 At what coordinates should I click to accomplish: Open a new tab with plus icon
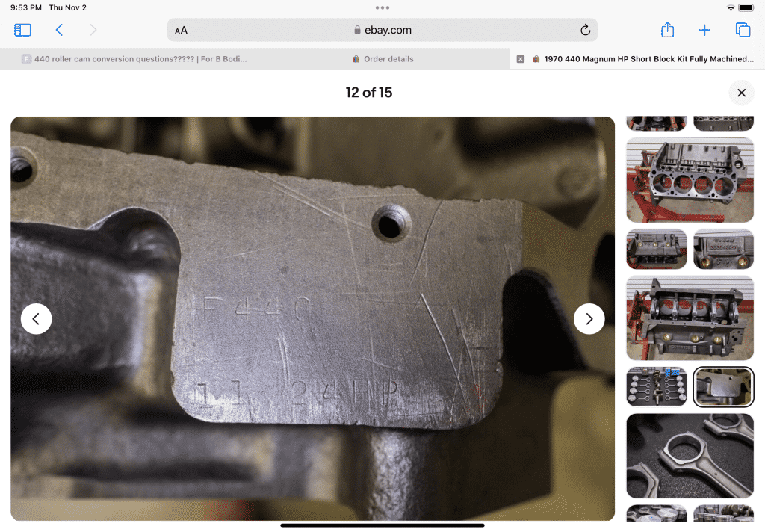pyautogui.click(x=704, y=30)
